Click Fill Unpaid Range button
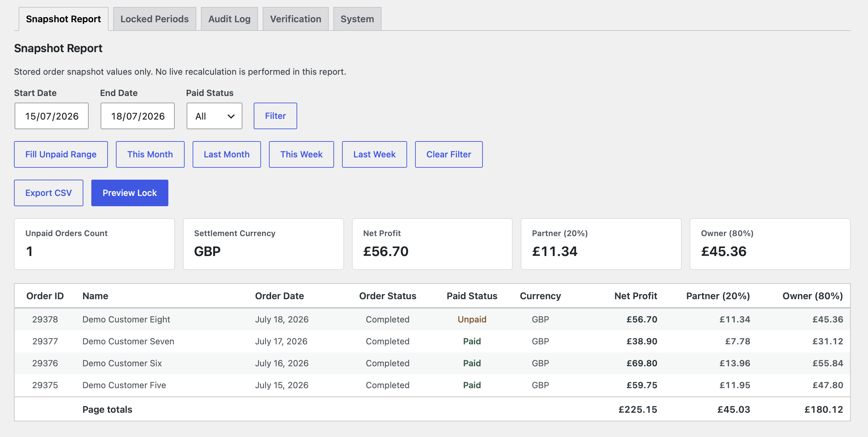This screenshot has height=437, width=868. [61, 154]
